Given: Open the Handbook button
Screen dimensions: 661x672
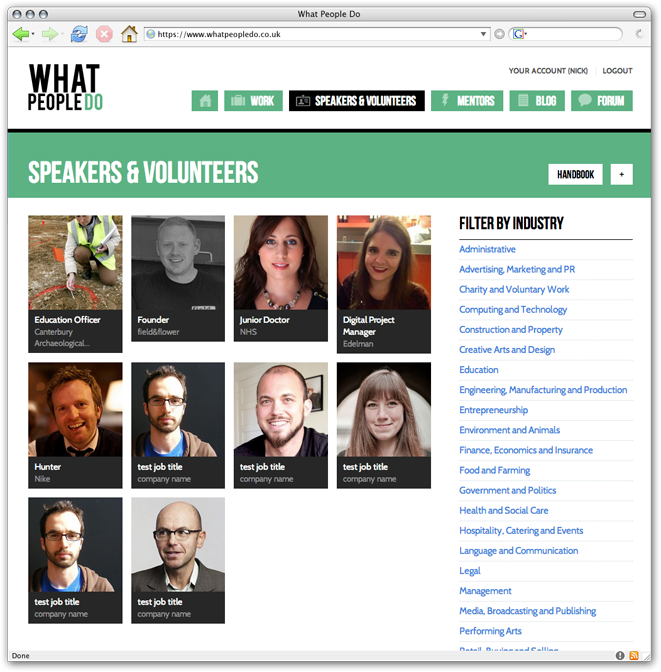Looking at the screenshot, I should pos(575,174).
